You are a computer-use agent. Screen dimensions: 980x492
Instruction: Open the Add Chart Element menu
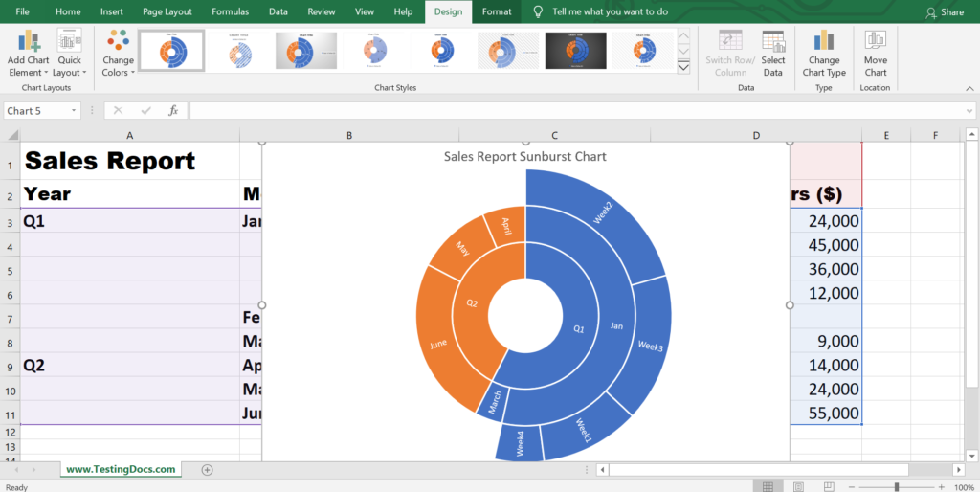(28, 54)
